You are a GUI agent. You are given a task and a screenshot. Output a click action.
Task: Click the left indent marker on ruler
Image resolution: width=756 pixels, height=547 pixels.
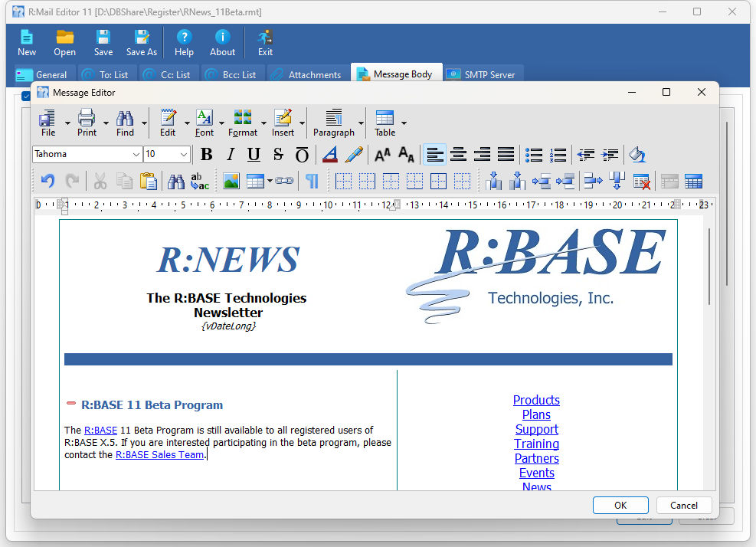pos(64,211)
